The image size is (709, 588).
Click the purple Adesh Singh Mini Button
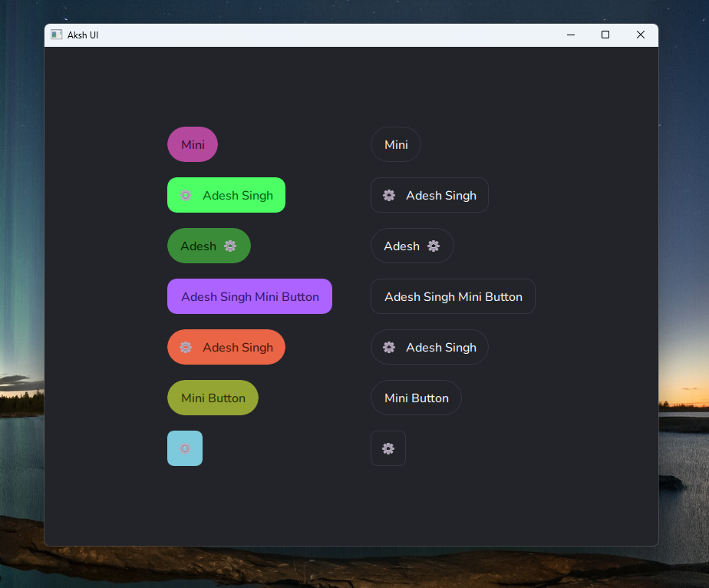click(249, 296)
